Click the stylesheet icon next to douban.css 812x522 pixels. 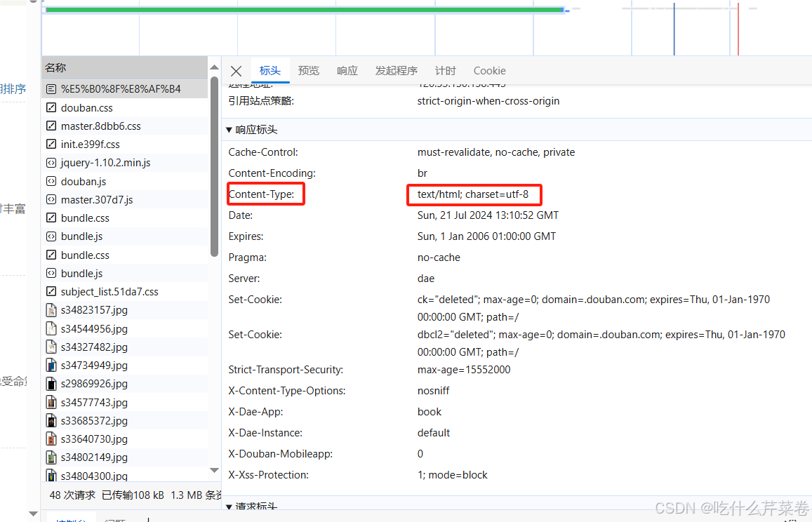coord(51,108)
